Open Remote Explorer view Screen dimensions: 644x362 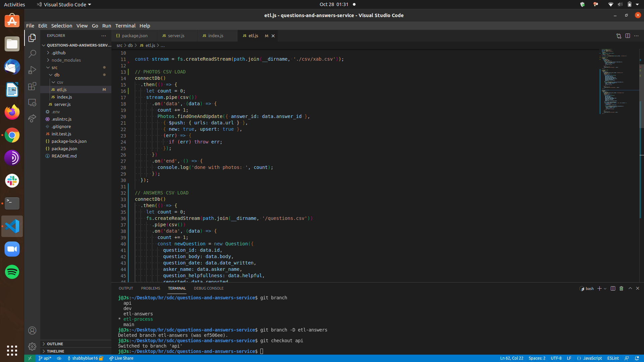pos(32,102)
